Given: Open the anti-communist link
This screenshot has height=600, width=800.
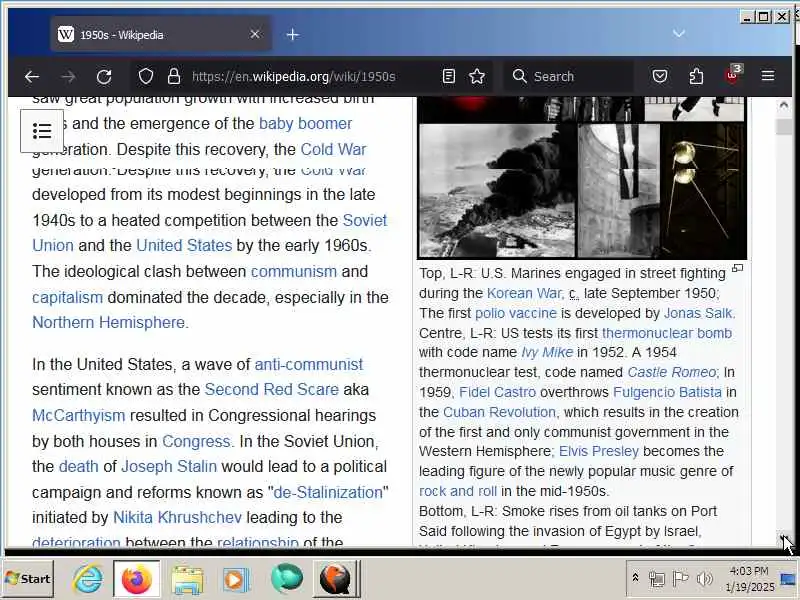Looking at the screenshot, I should (x=309, y=364).
